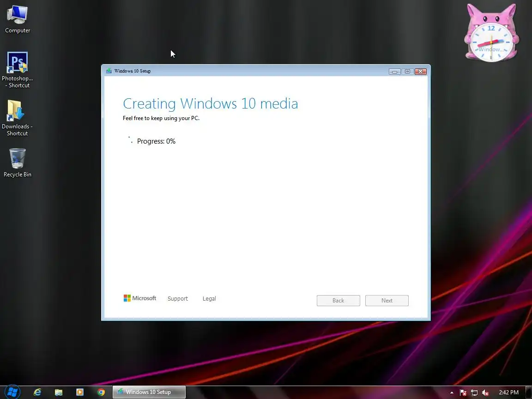Screen dimensions: 532x399
Task: Open Action Center flag tray icon
Action: (463, 393)
